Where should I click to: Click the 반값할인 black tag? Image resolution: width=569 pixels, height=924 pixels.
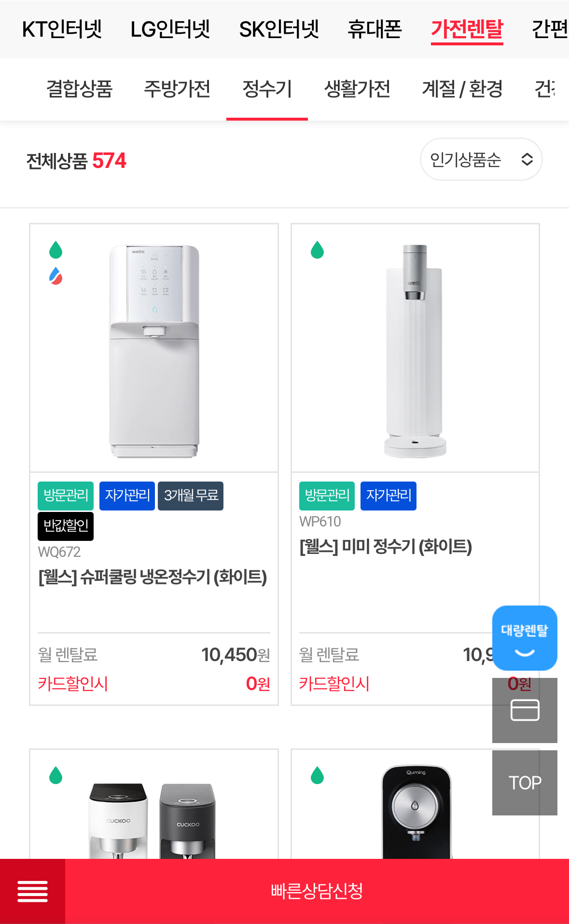66,525
